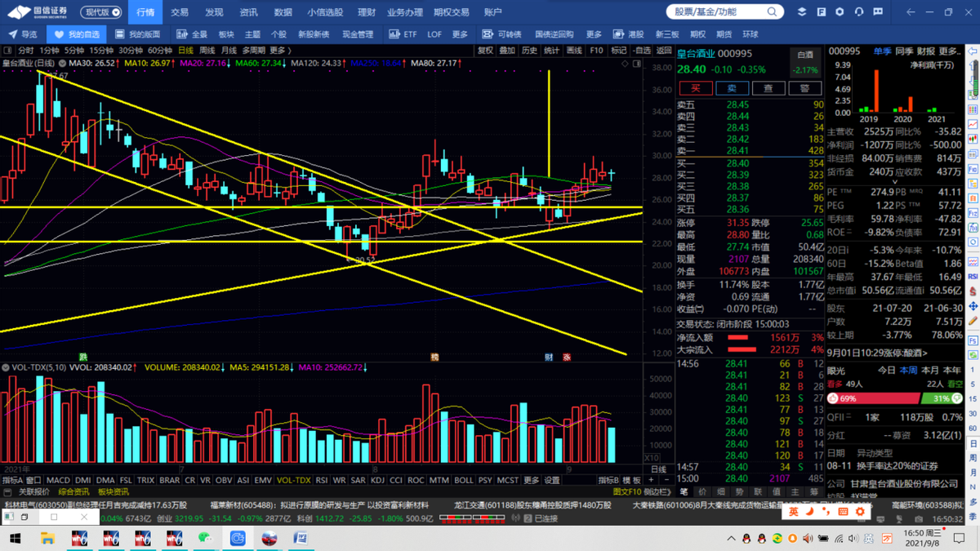This screenshot has height=551, width=980.
Task: Click the 我的自选 watchlist button
Action: [x=77, y=34]
